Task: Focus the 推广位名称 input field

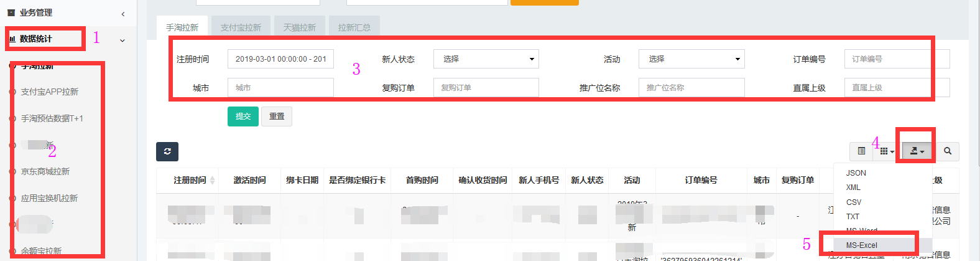Action: (691, 88)
